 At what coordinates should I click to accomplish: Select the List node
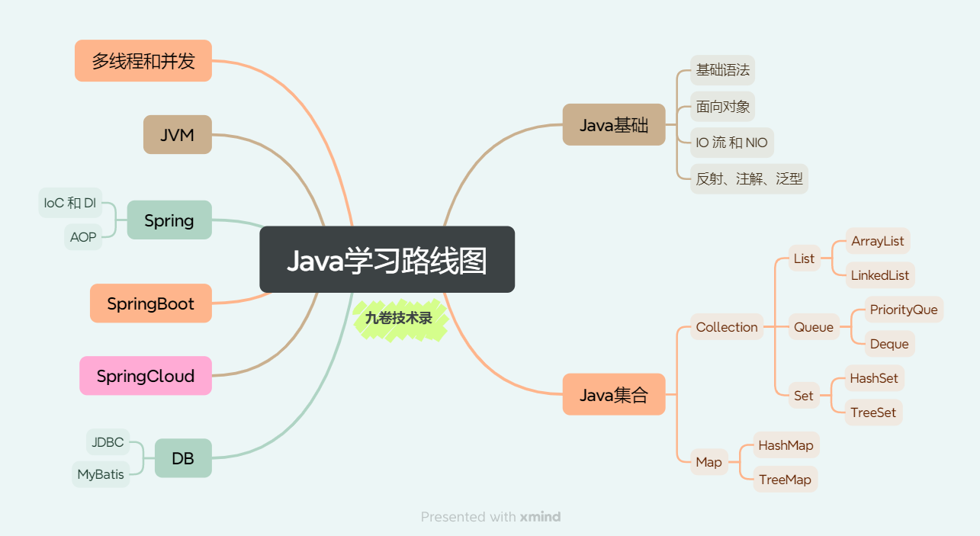804,258
